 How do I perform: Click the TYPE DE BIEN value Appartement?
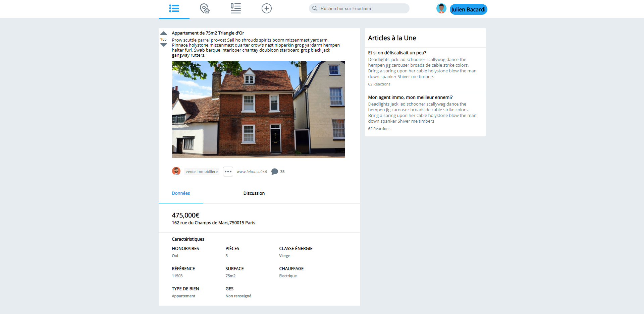click(183, 296)
